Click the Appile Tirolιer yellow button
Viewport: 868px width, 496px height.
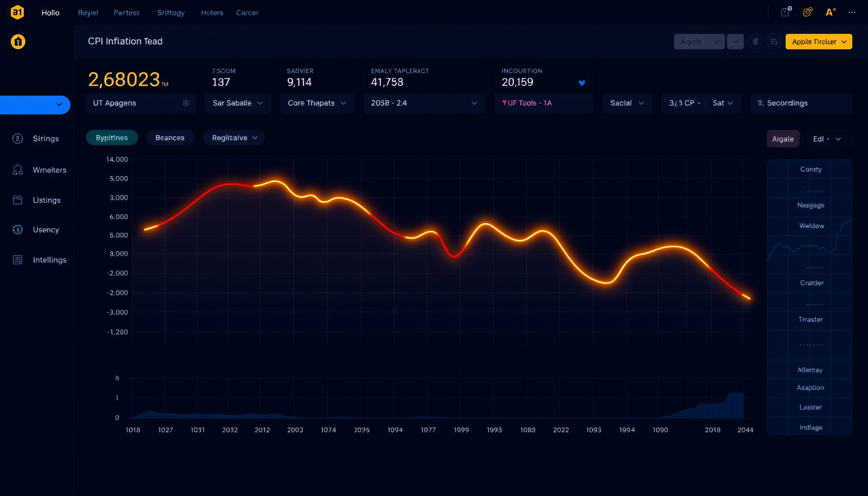click(x=819, y=42)
